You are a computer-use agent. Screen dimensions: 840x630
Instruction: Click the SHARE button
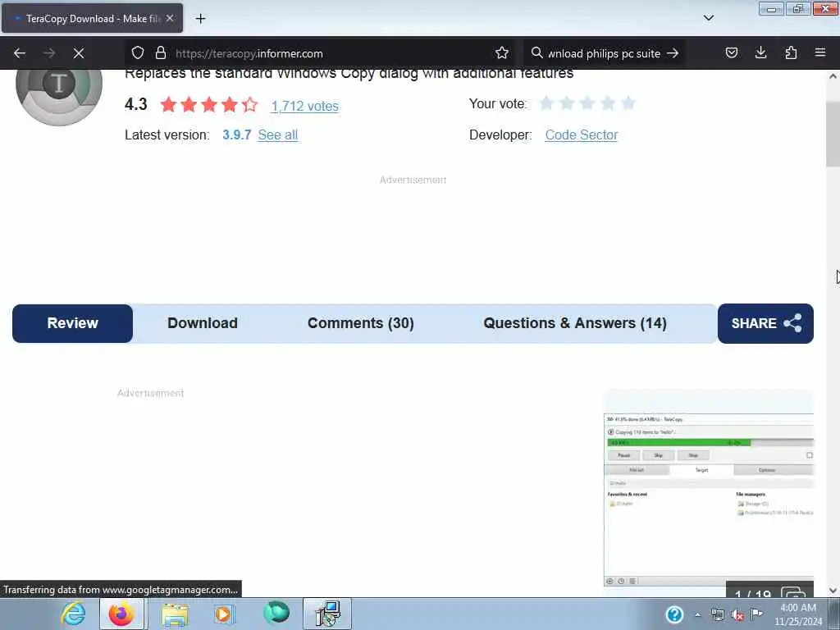coord(765,323)
